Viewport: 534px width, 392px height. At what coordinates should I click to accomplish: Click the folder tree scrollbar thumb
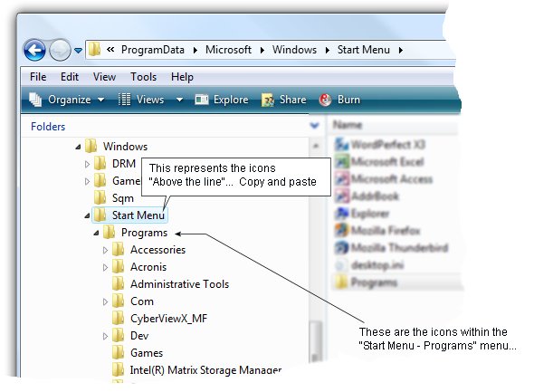316,341
